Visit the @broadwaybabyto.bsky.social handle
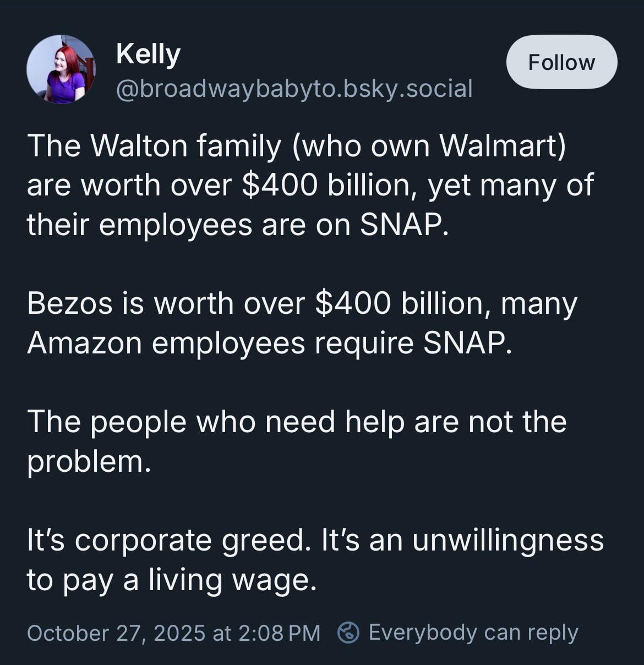 click(x=294, y=88)
